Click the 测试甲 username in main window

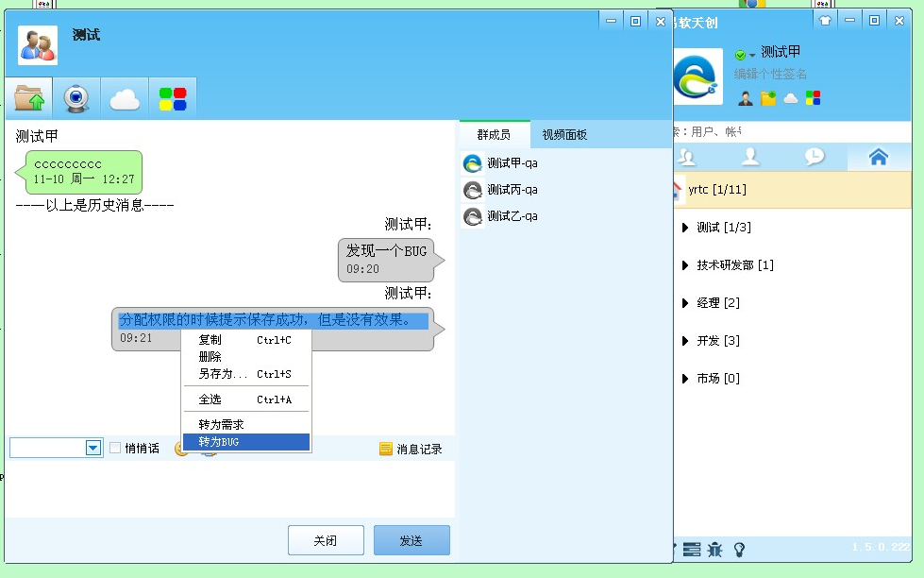[781, 52]
